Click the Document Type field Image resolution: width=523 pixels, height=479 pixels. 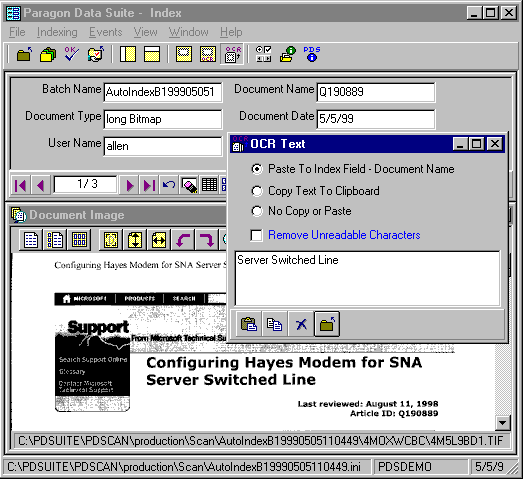pyautogui.click(x=163, y=119)
